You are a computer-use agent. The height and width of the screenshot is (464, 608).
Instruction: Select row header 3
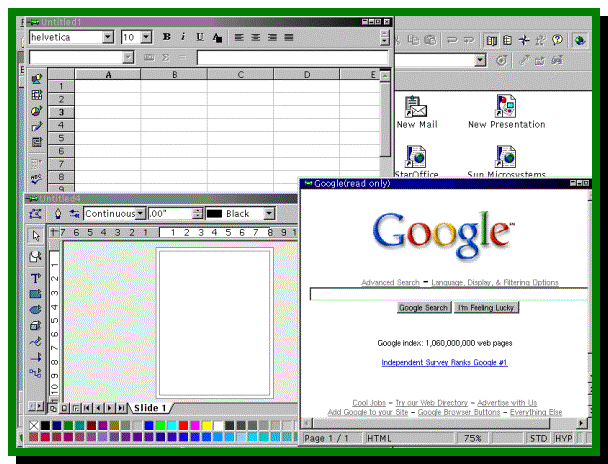(x=61, y=112)
